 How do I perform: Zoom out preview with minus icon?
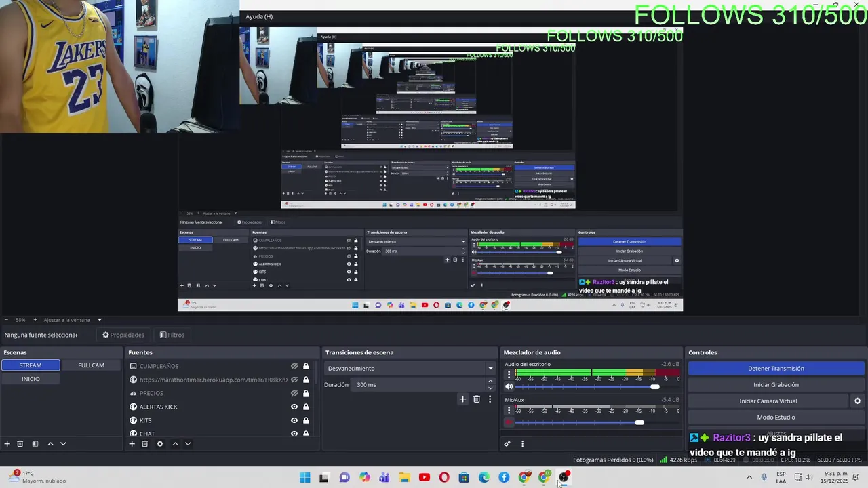click(6, 320)
